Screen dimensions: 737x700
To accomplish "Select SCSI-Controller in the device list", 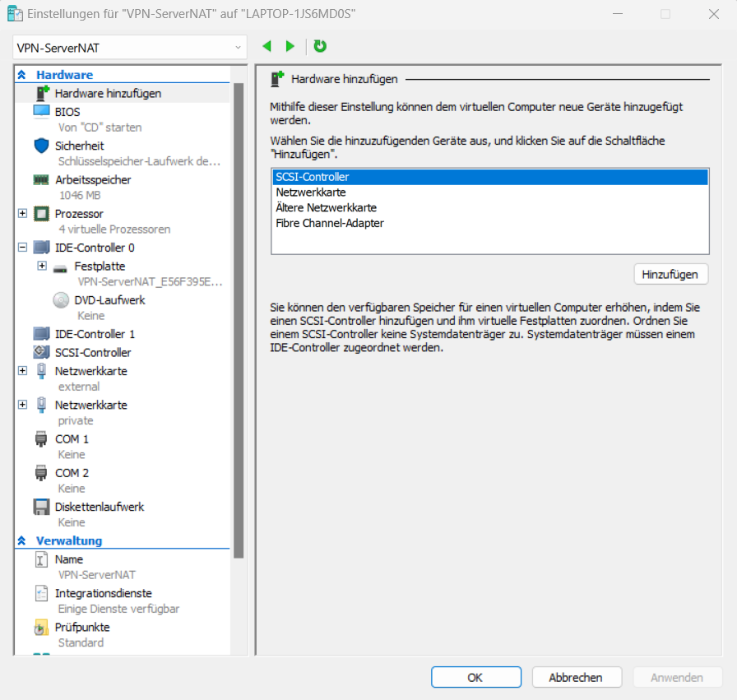I will click(x=489, y=177).
